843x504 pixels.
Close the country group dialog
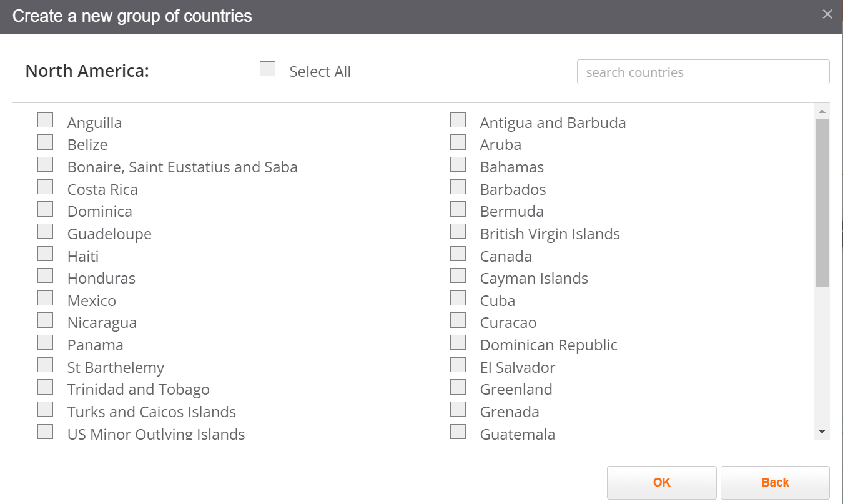coord(827,13)
